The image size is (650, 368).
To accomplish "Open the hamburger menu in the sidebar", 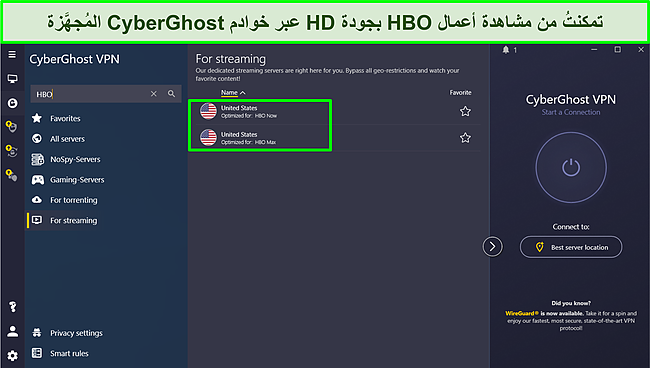I will pyautogui.click(x=12, y=54).
